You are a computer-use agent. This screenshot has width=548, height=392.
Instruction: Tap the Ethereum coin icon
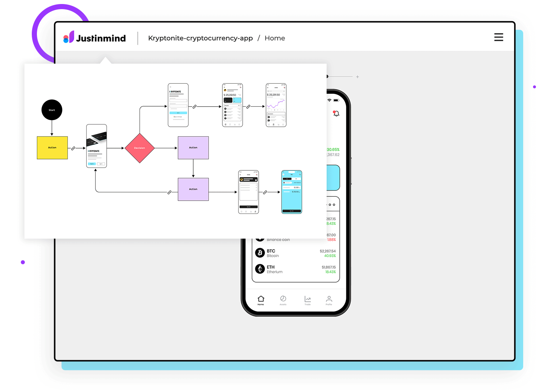[260, 269]
